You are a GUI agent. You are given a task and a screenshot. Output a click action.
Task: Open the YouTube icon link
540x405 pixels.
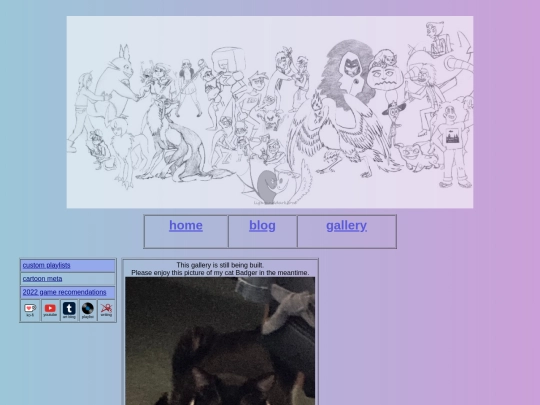point(50,310)
